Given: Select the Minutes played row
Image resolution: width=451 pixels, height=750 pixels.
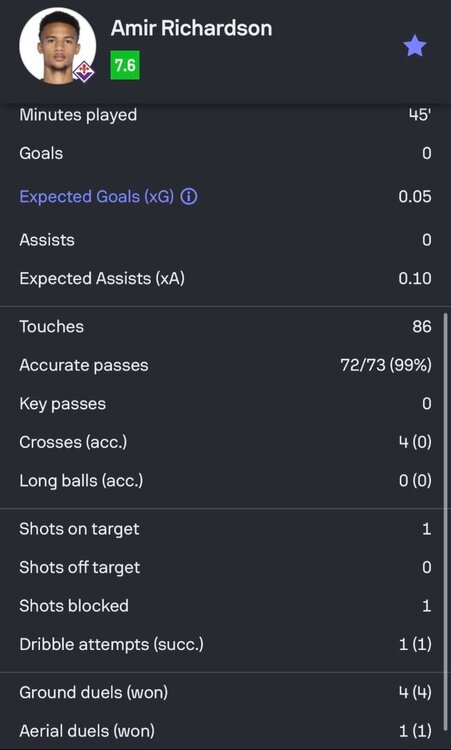Looking at the screenshot, I should 225,115.
